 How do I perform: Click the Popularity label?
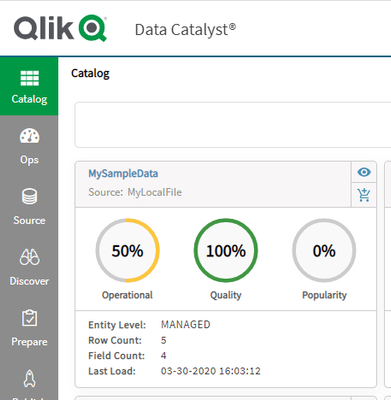(324, 295)
